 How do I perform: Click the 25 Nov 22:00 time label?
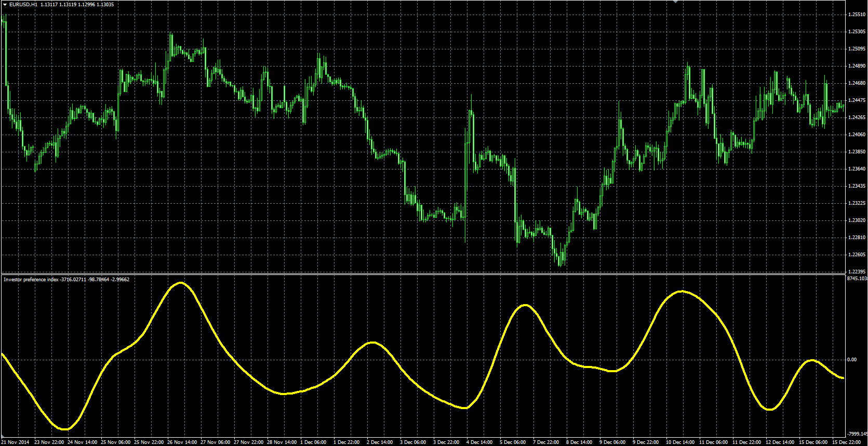coord(149,442)
